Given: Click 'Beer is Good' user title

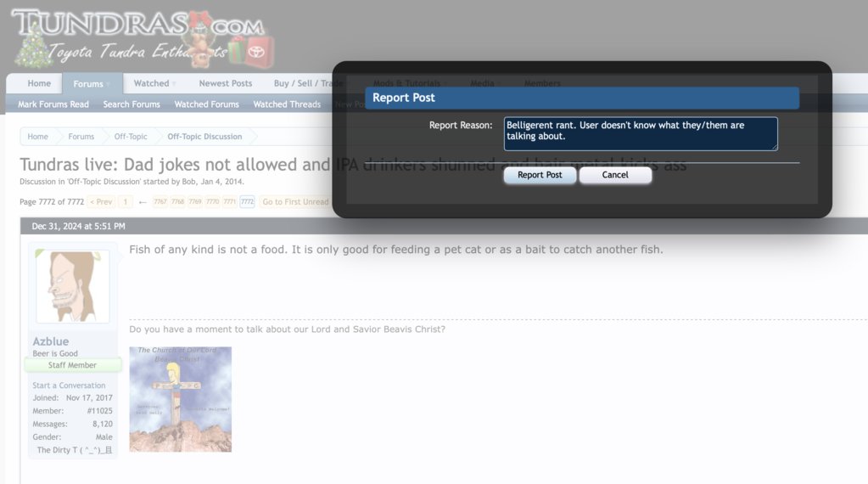Looking at the screenshot, I should [55, 354].
